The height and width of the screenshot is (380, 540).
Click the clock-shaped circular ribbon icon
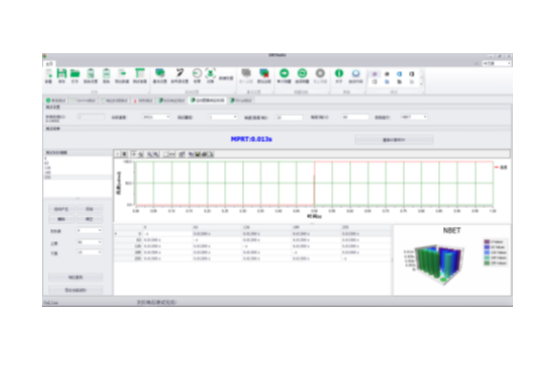click(x=197, y=73)
